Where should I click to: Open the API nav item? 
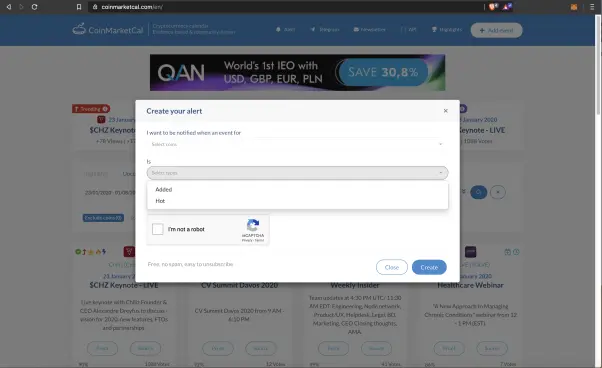[x=408, y=30]
